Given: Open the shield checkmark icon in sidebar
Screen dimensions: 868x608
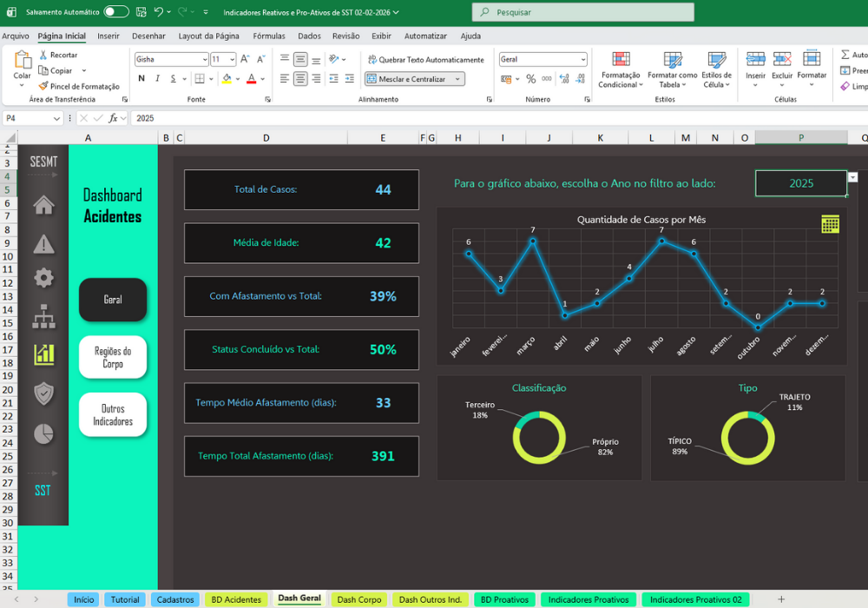Looking at the screenshot, I should (43, 394).
